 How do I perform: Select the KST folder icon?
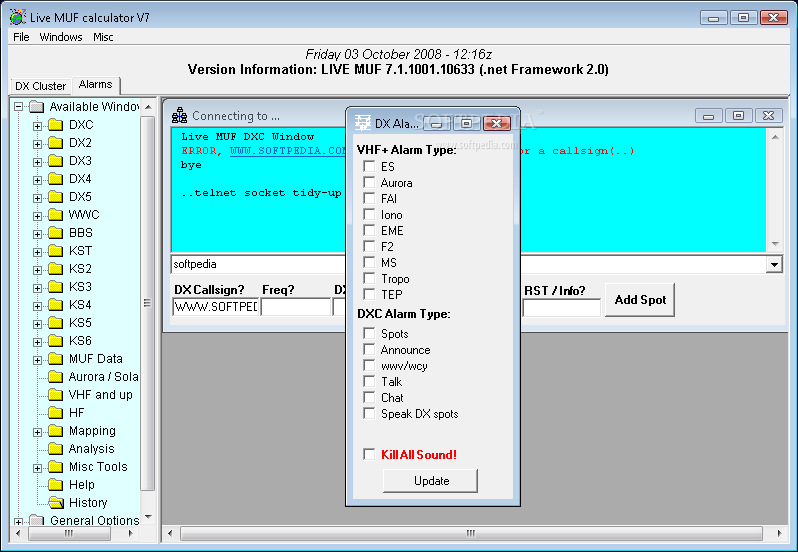coord(55,251)
